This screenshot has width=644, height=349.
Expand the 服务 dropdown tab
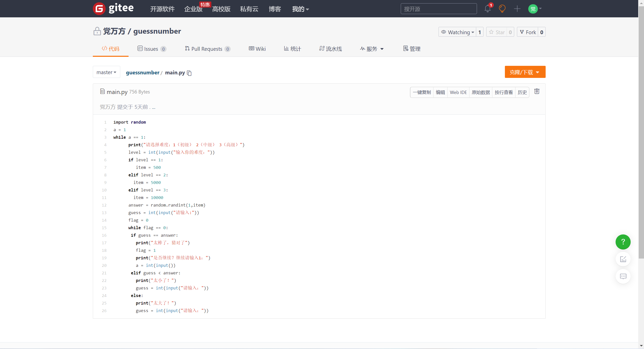point(372,49)
